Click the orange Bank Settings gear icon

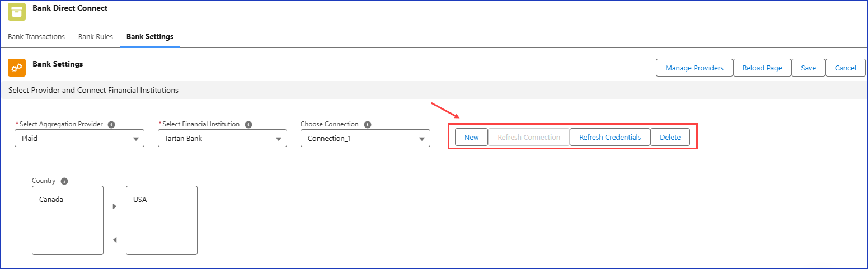(17, 68)
